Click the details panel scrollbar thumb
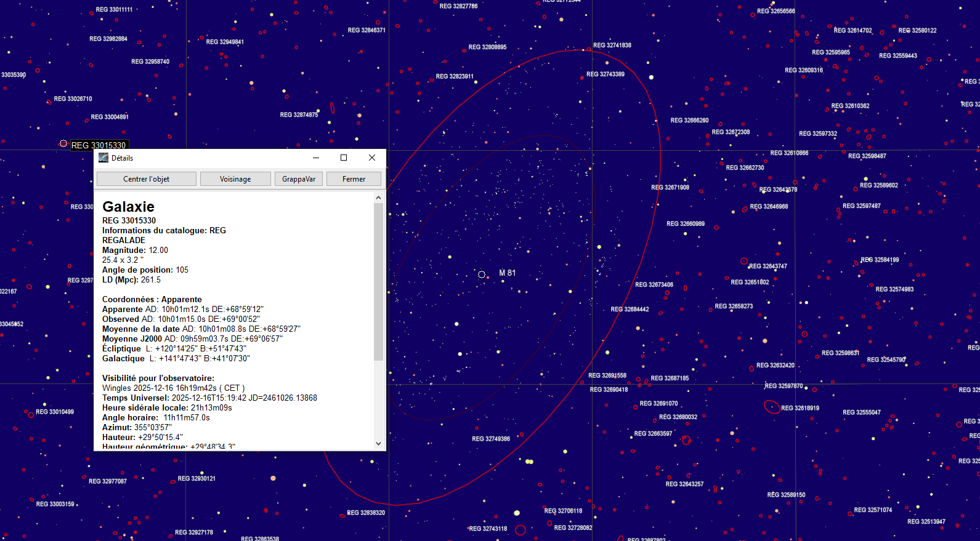This screenshot has height=541, width=980. coord(378,281)
